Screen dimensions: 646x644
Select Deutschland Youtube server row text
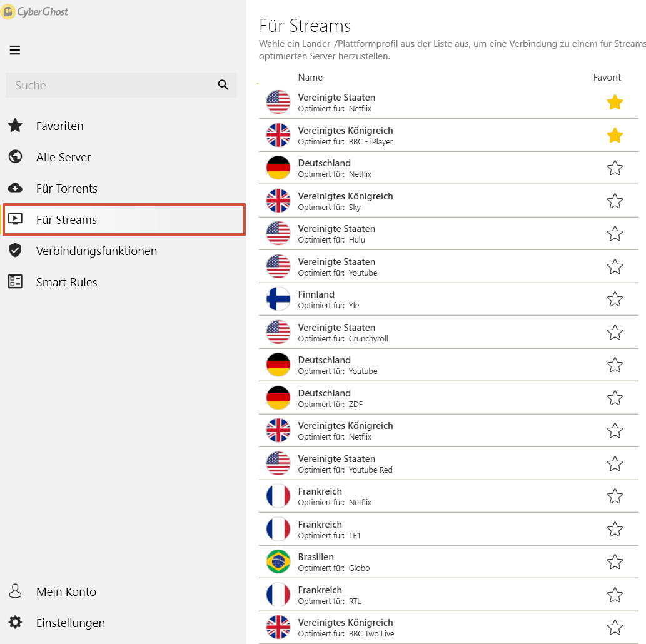pyautogui.click(x=338, y=365)
